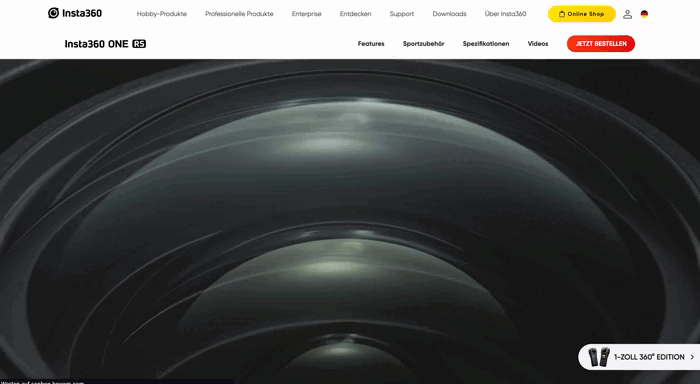This screenshot has width=700, height=384.
Task: Click the Insta360 ONE RS product title
Action: [x=105, y=44]
